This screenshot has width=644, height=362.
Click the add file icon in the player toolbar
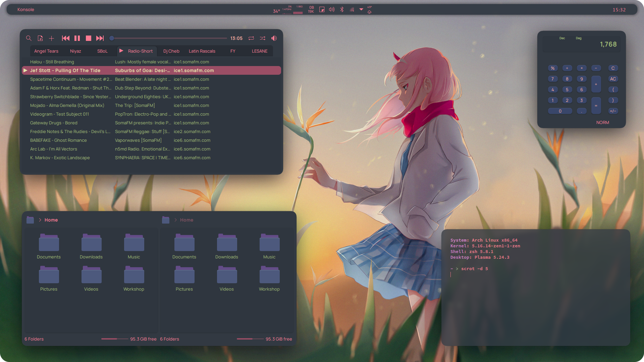pyautogui.click(x=40, y=38)
